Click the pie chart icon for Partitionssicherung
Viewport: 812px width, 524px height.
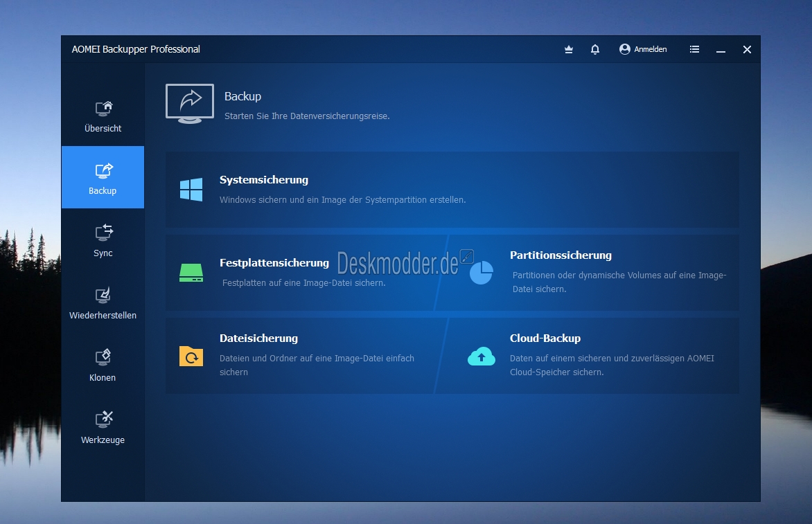[481, 273]
